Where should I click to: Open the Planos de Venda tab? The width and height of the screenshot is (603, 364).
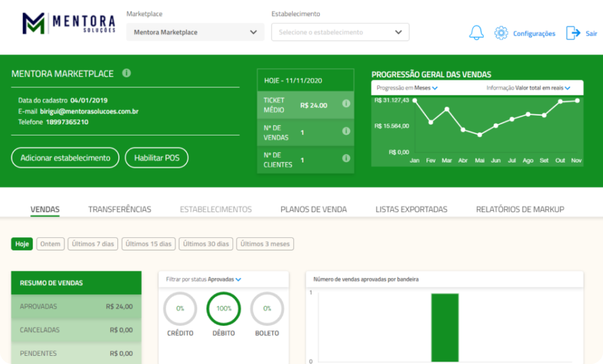[x=313, y=210]
